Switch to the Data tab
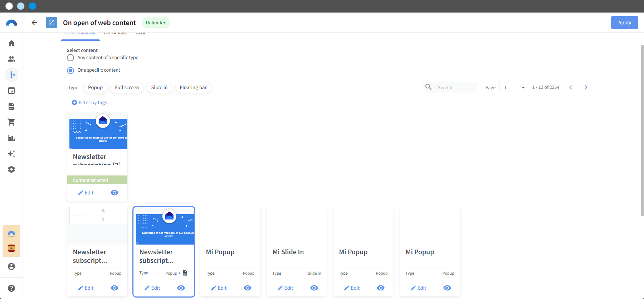Viewport: 644px width, 299px height. click(140, 34)
